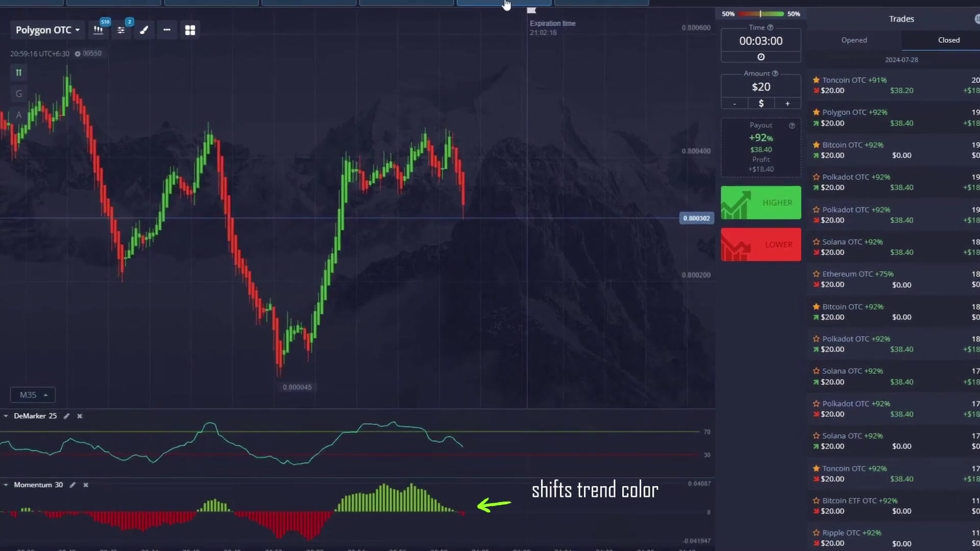Image resolution: width=980 pixels, height=551 pixels.
Task: Click the Trades panel header
Action: pyautogui.click(x=901, y=19)
